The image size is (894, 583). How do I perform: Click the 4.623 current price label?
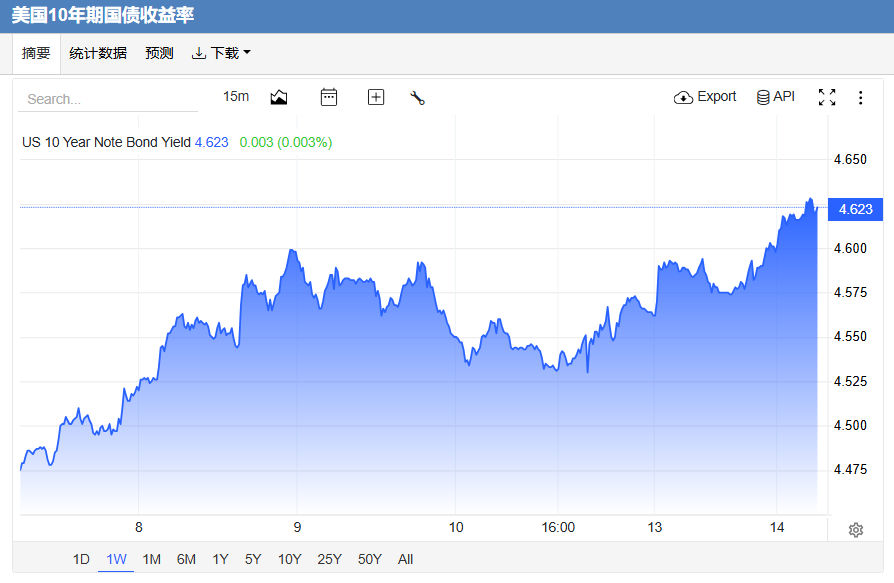tap(855, 209)
